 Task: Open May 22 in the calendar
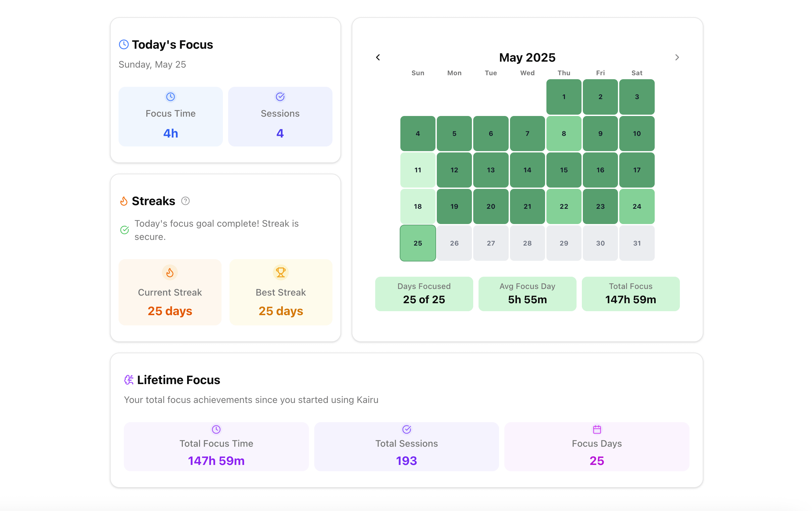(564, 206)
